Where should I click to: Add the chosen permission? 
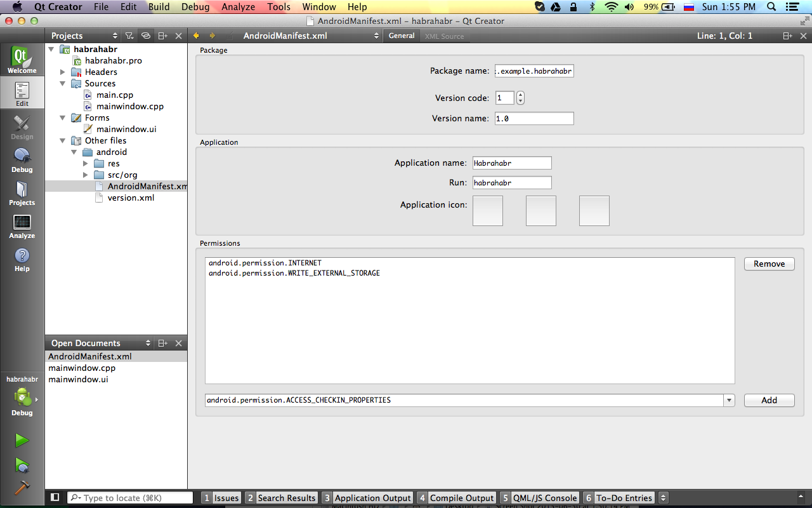pyautogui.click(x=769, y=401)
